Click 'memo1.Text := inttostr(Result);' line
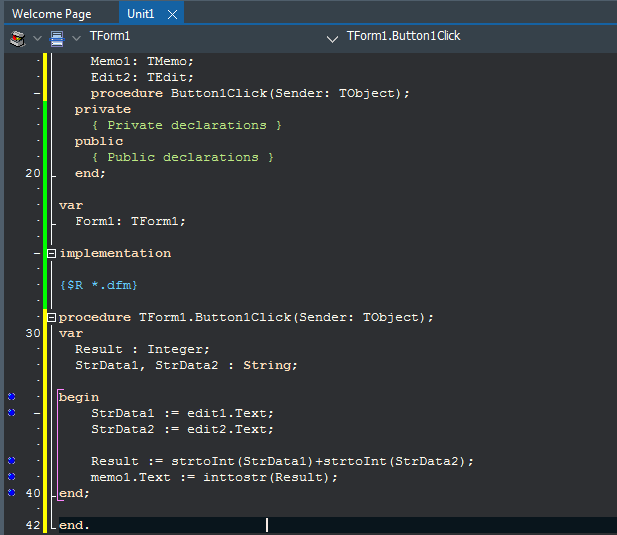617x535 pixels. pos(214,478)
